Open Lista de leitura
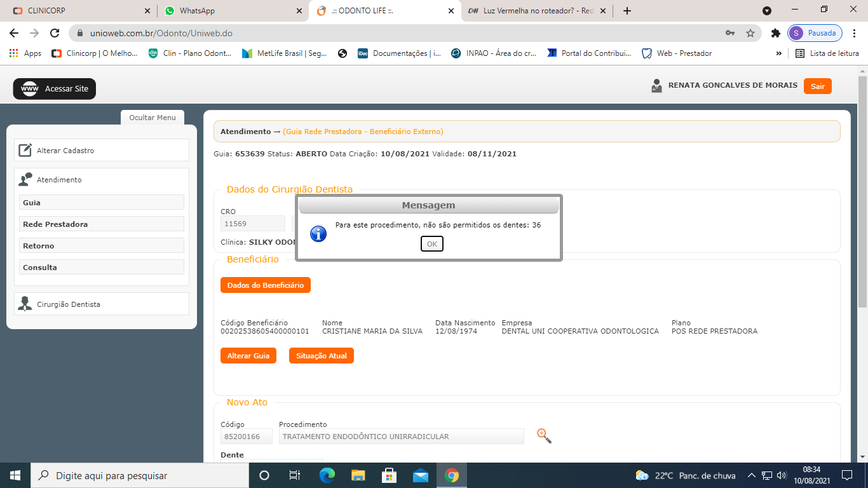 [827, 53]
